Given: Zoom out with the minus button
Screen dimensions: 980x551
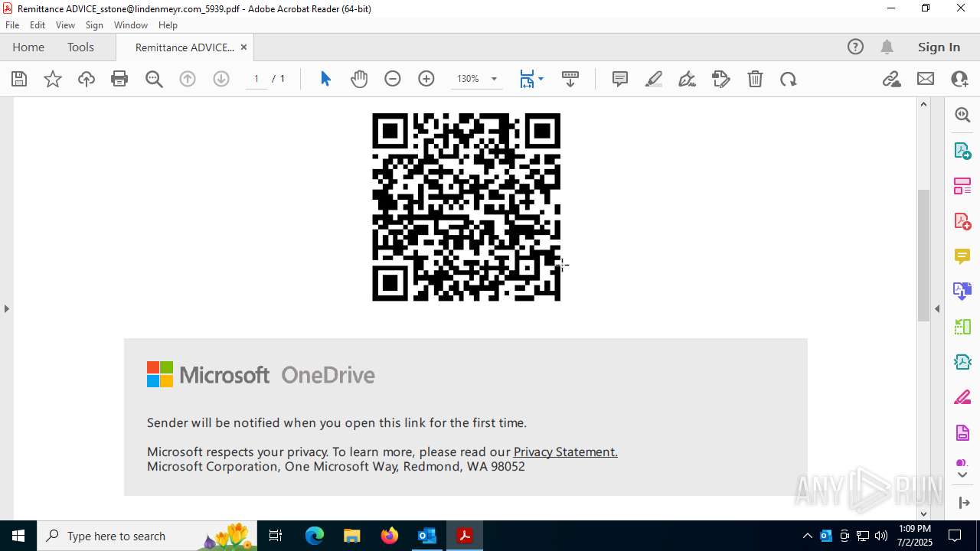Looking at the screenshot, I should (393, 79).
